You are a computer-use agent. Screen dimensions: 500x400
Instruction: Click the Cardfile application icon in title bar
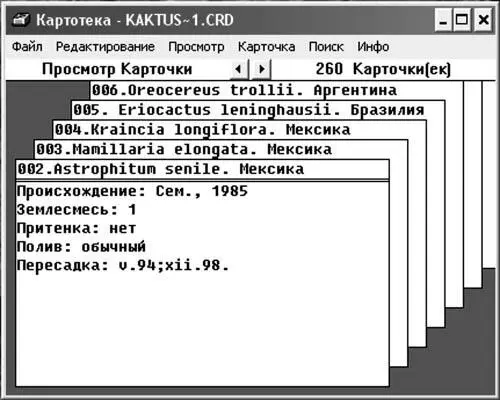click(x=21, y=20)
